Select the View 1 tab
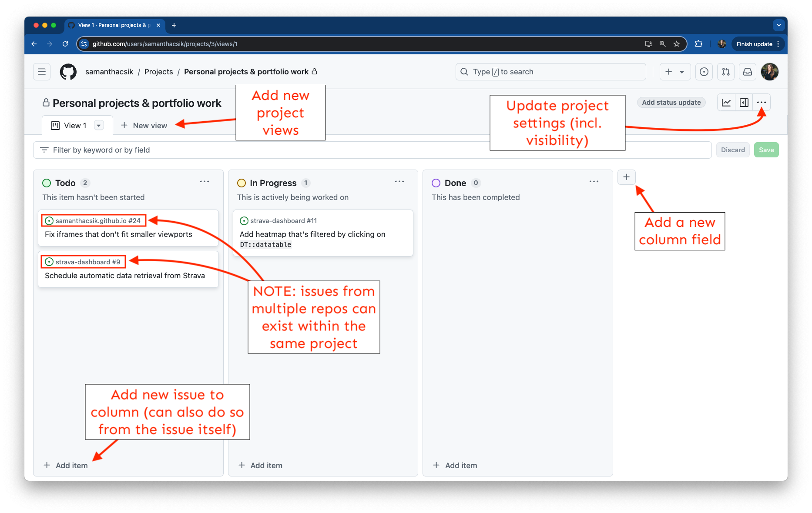The width and height of the screenshot is (812, 513). pos(70,126)
